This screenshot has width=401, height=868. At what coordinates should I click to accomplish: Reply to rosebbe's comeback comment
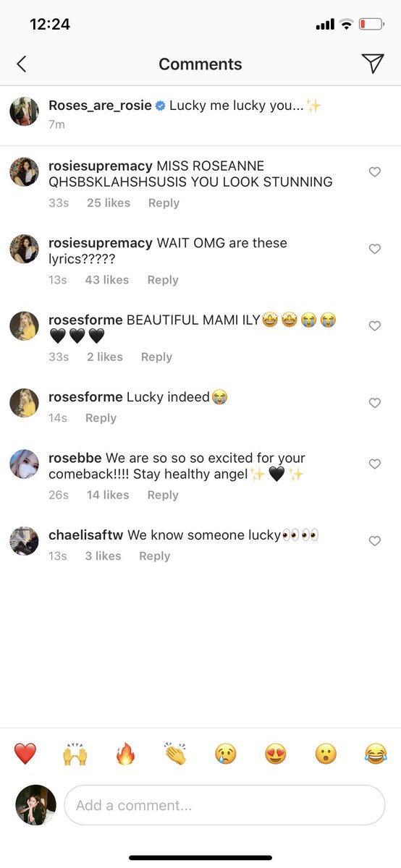pos(163,495)
